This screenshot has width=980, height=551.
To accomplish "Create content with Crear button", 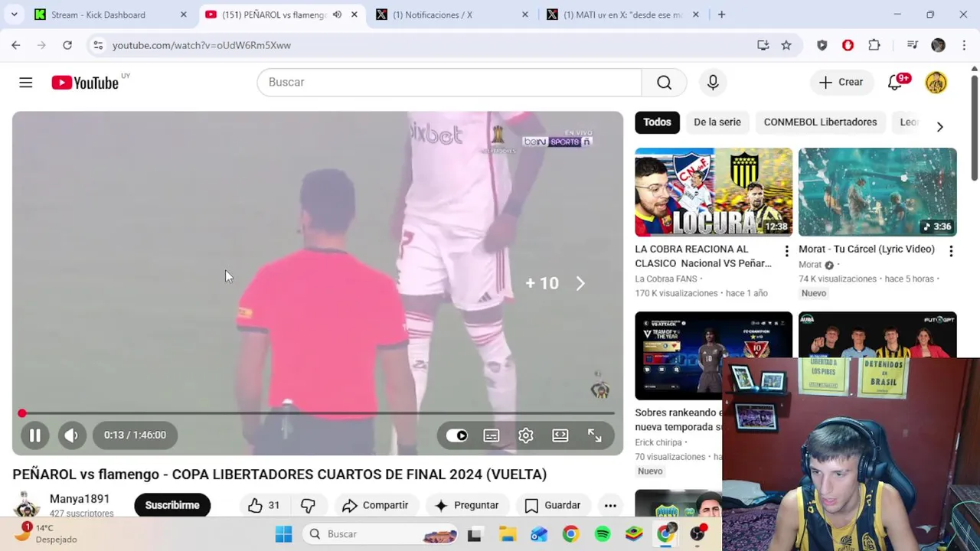I will point(841,83).
